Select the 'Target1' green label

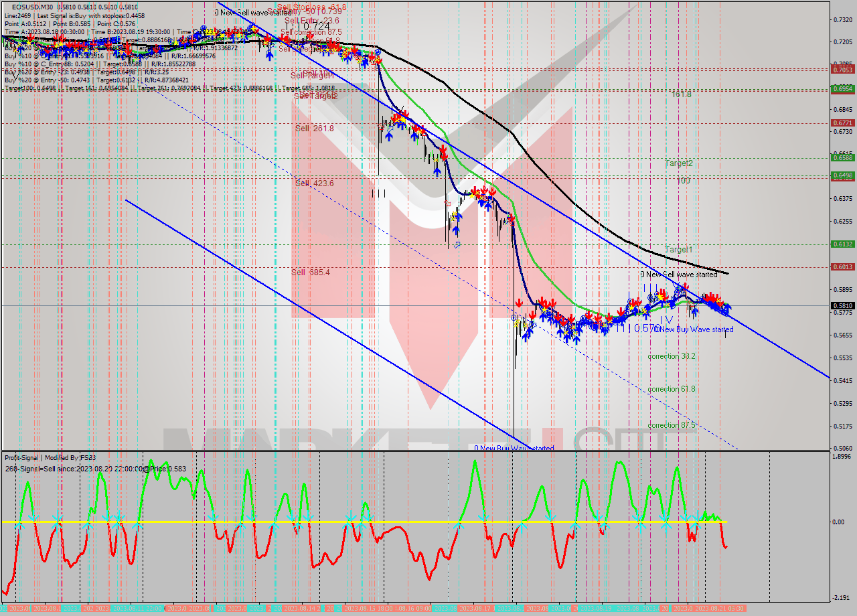coord(679,250)
